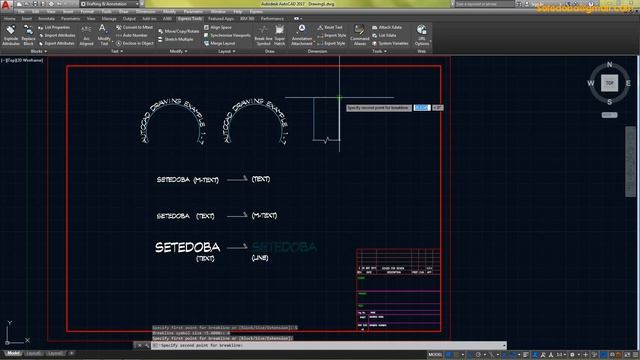Viewport: 640px width, 360px height.
Task: Click the URL Options tool
Action: coord(422,36)
